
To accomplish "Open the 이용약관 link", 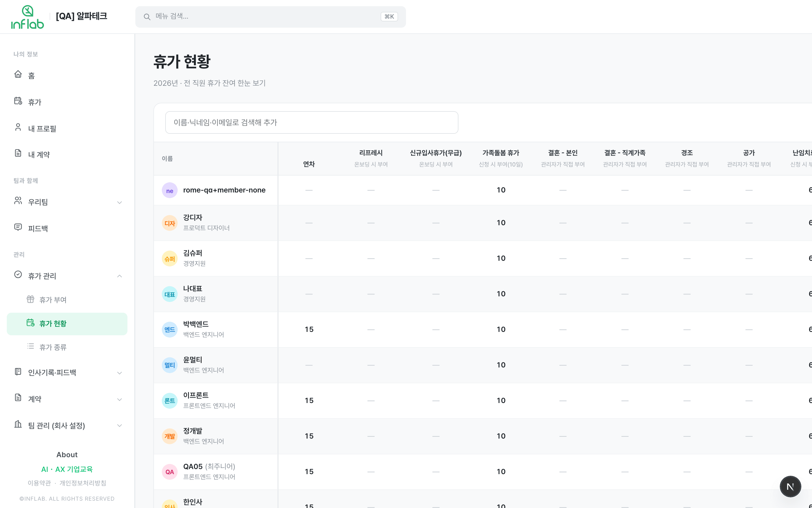I will click(x=39, y=483).
